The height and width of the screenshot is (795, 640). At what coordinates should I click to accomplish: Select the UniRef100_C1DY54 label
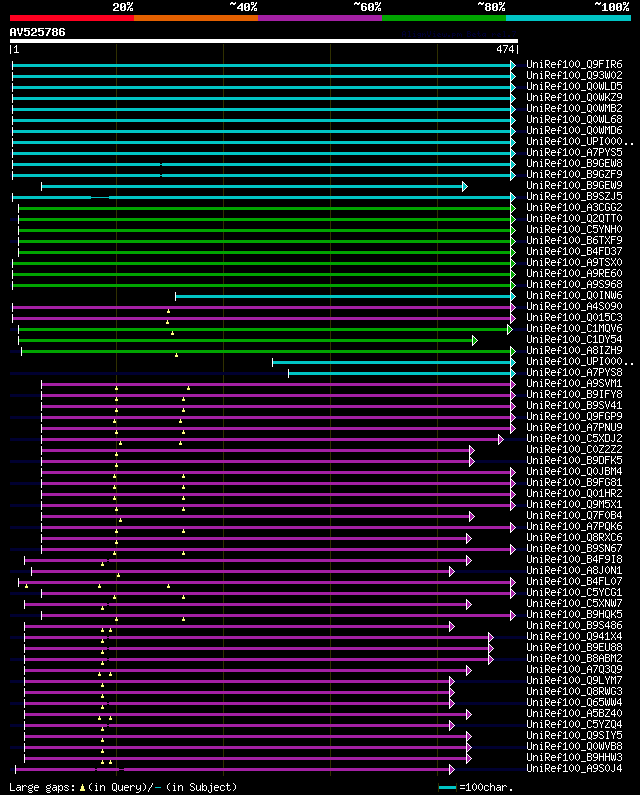click(574, 340)
